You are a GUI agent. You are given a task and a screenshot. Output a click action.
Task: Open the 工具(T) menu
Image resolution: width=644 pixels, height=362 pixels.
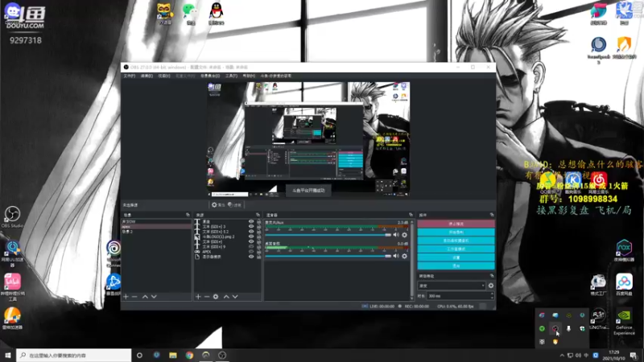[231, 76]
